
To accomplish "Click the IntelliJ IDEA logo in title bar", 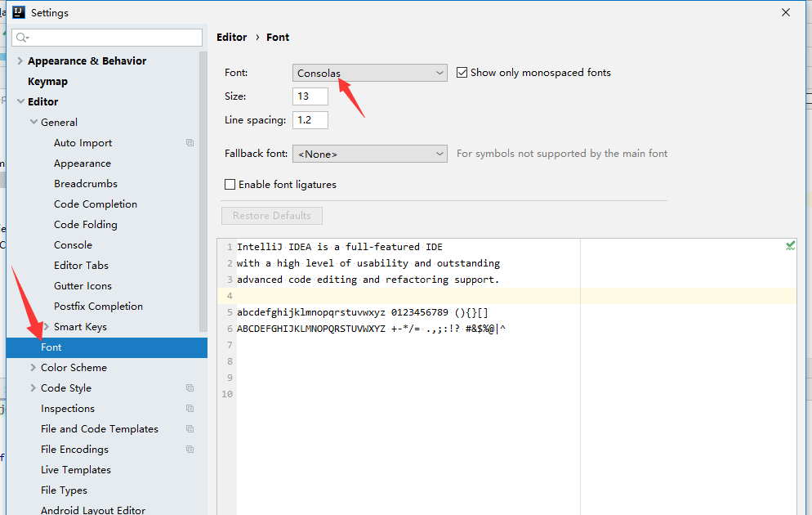I will click(18, 12).
